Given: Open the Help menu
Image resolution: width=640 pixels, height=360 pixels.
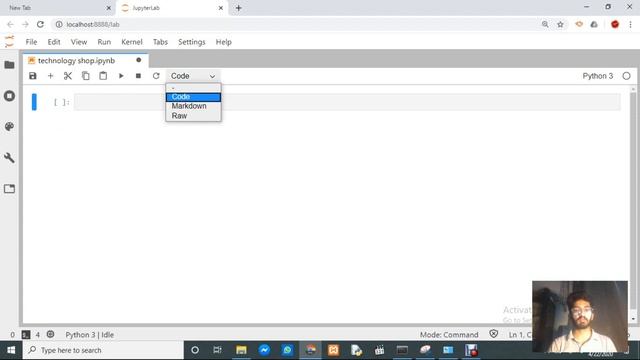Looking at the screenshot, I should pyautogui.click(x=223, y=42).
